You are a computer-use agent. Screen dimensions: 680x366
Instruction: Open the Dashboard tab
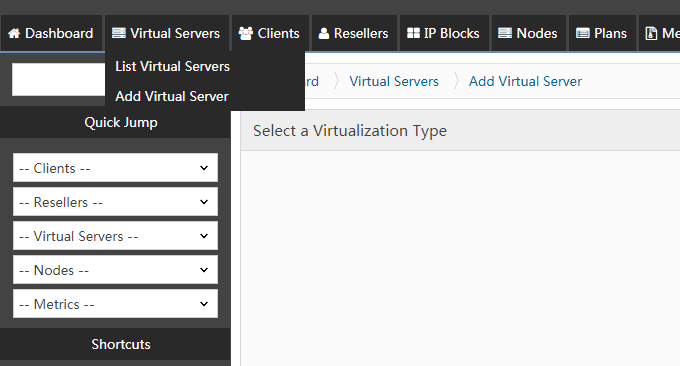pyautogui.click(x=51, y=33)
